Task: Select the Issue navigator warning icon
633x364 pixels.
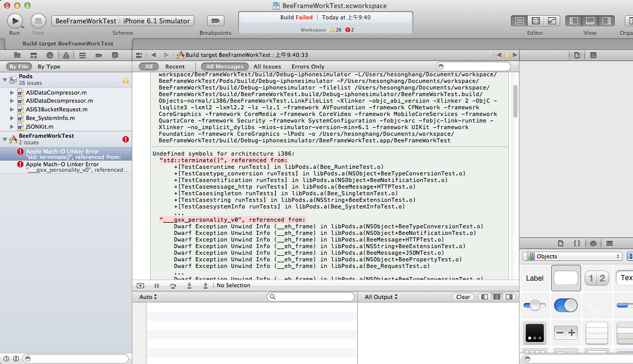Action: pyautogui.click(x=66, y=55)
